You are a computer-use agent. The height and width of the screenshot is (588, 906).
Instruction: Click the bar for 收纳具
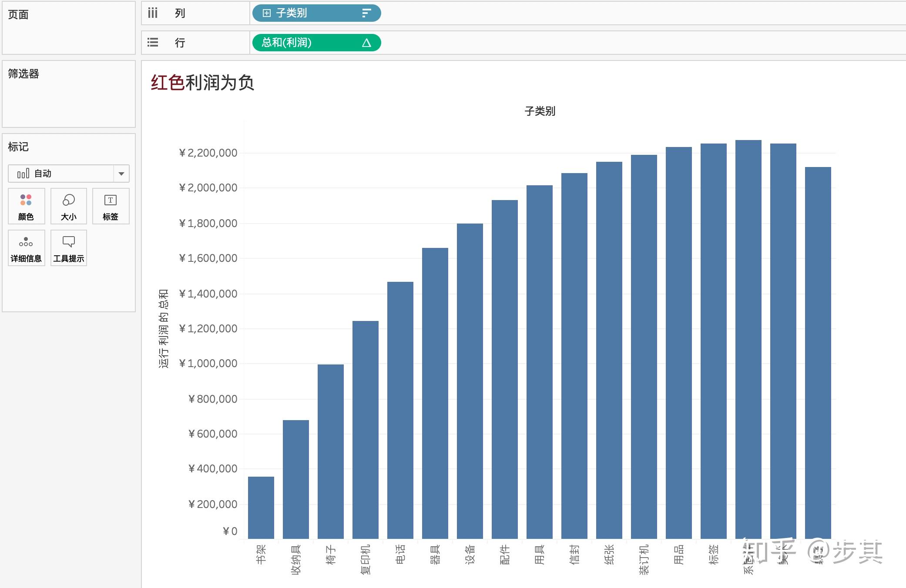click(296, 479)
